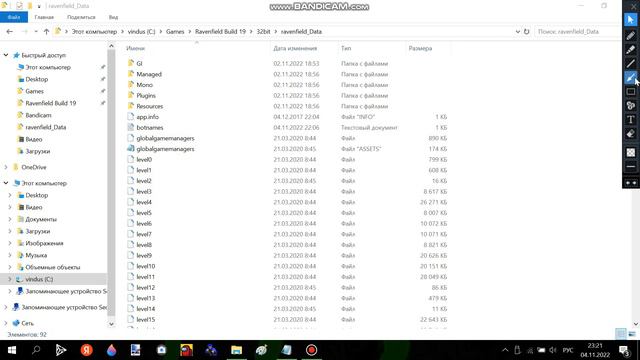Open the GI folder
Screen dimensions: 640x360
tap(139, 63)
